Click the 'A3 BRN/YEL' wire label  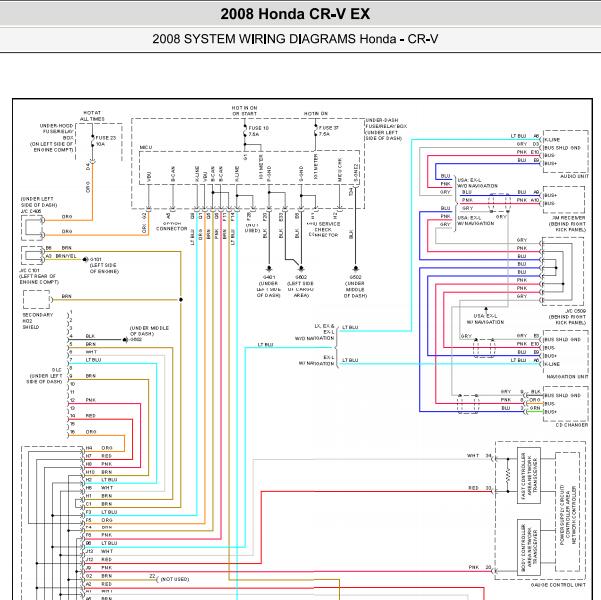61,256
